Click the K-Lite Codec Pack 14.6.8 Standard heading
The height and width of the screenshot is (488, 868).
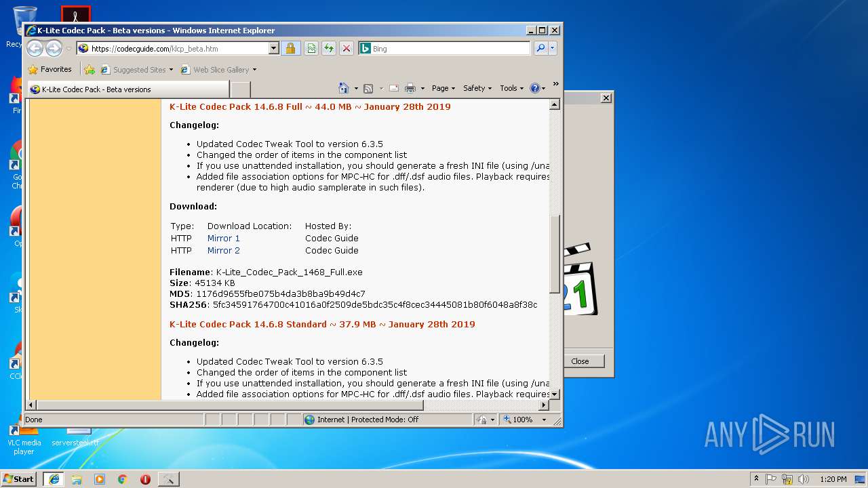click(322, 324)
